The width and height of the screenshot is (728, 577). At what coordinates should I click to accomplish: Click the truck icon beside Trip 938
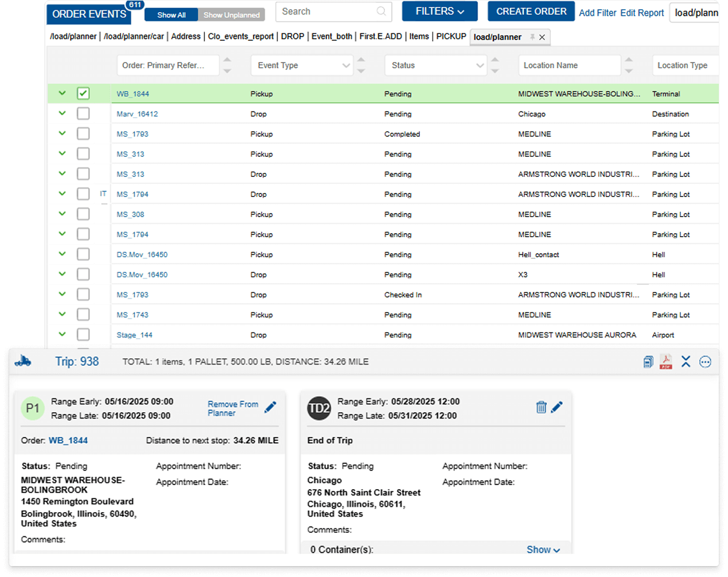[x=23, y=361]
